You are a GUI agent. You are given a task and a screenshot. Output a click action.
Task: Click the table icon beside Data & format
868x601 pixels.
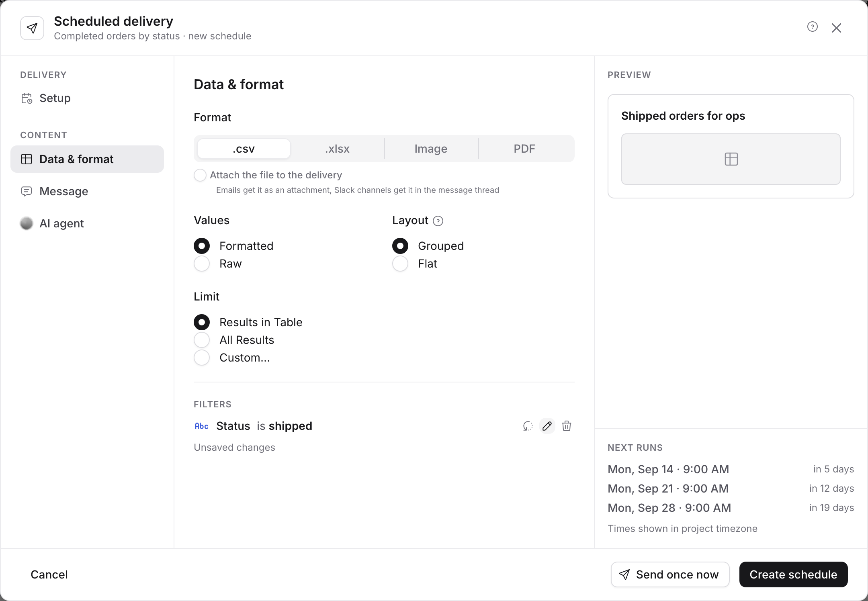point(27,159)
